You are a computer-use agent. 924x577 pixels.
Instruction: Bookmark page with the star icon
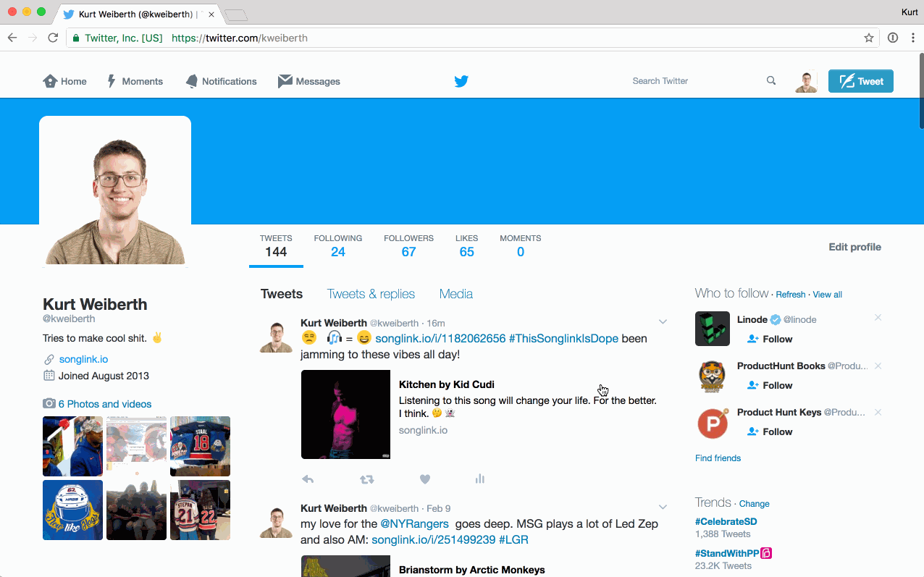[869, 38]
